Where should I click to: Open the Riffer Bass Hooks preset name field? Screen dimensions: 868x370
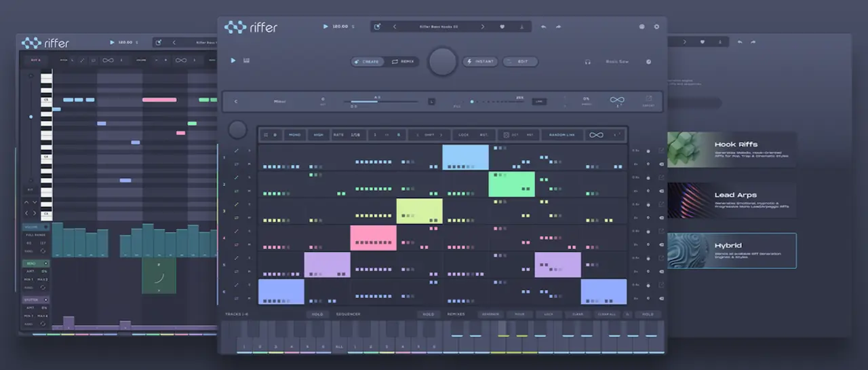[439, 26]
